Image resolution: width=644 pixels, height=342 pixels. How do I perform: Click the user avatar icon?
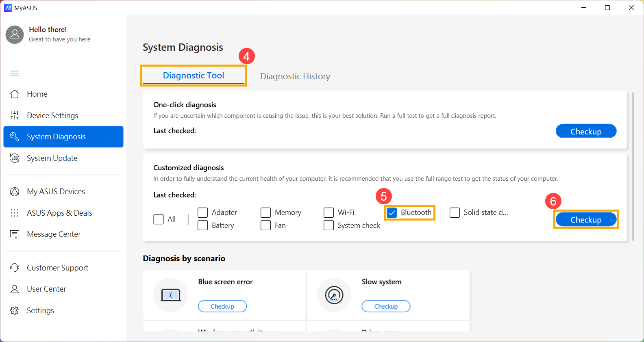15,35
